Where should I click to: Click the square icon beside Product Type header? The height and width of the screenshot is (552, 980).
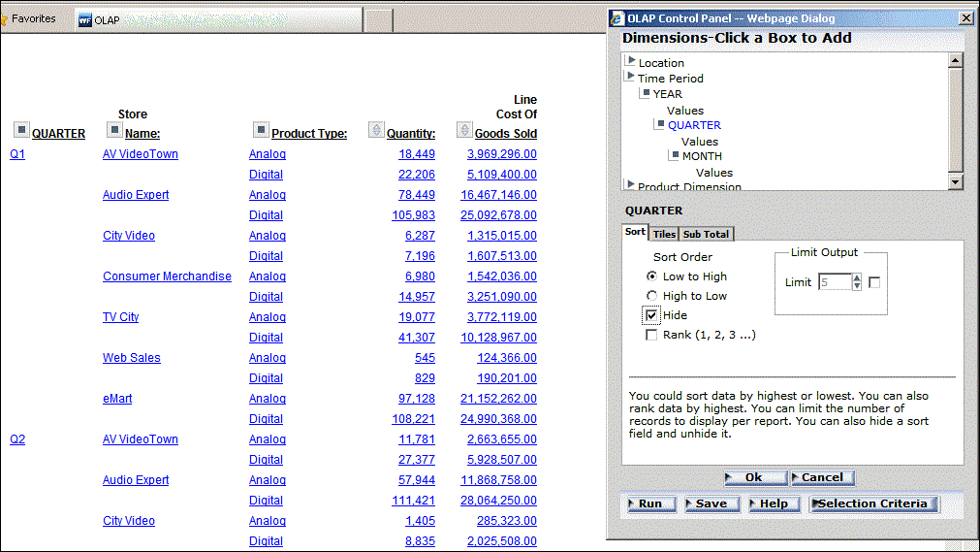point(261,130)
